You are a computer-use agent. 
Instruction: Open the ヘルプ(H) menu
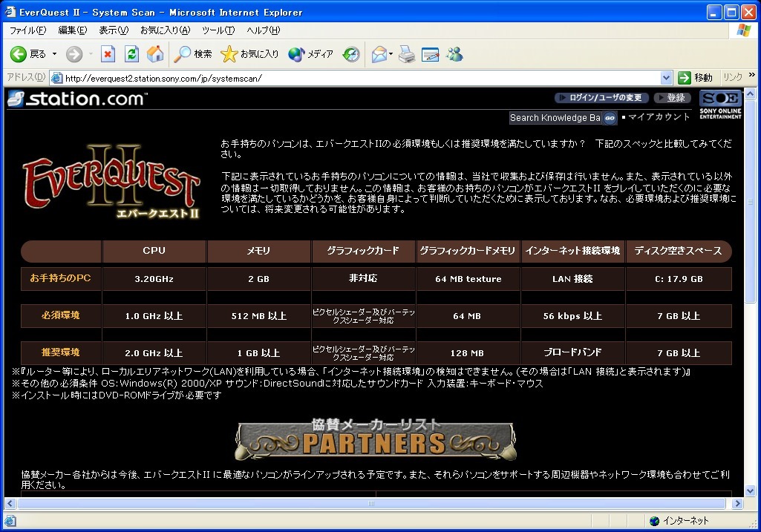pos(263,30)
